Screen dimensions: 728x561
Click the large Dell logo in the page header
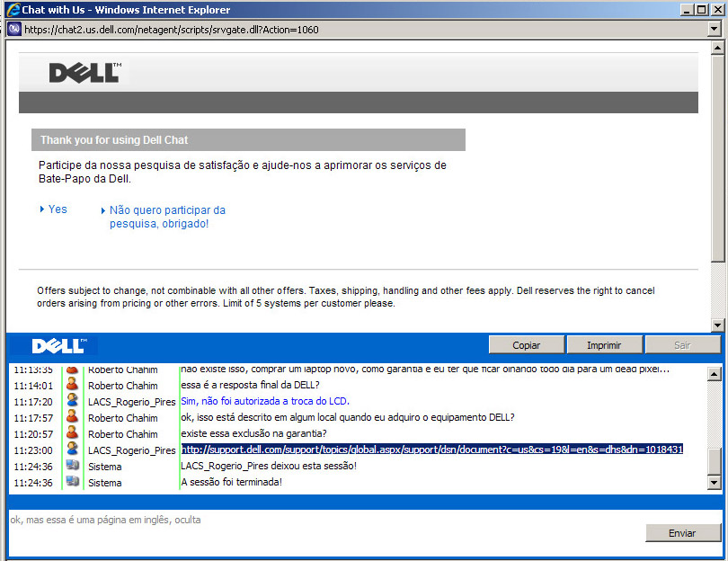[85, 73]
